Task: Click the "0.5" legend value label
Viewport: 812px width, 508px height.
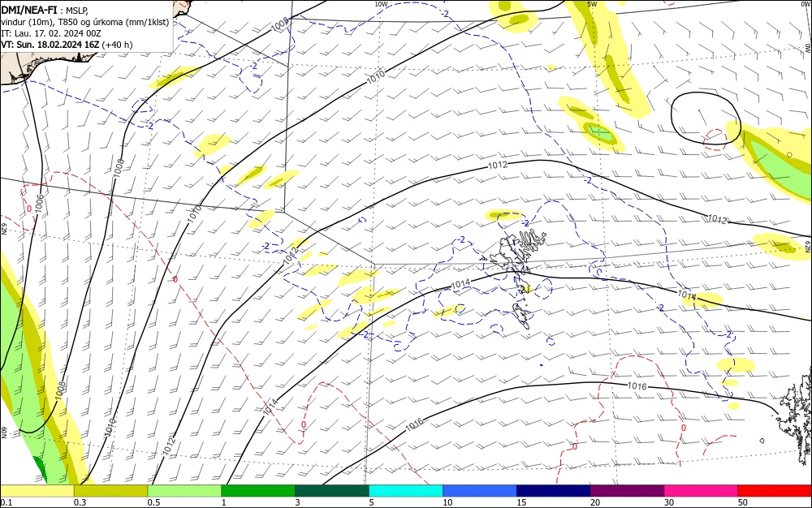Action: coord(153,503)
